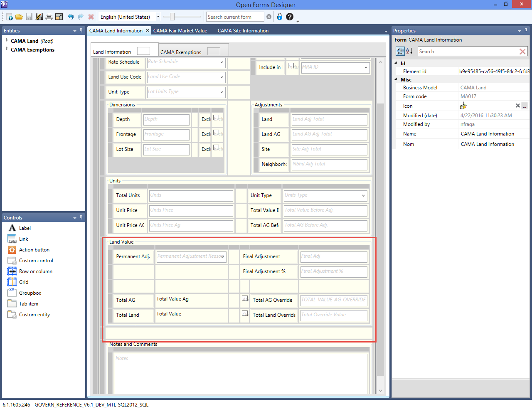Viewport: 532px width, 409px height.
Task: Toggle the Total Land Override checkbox
Action: [x=245, y=313]
